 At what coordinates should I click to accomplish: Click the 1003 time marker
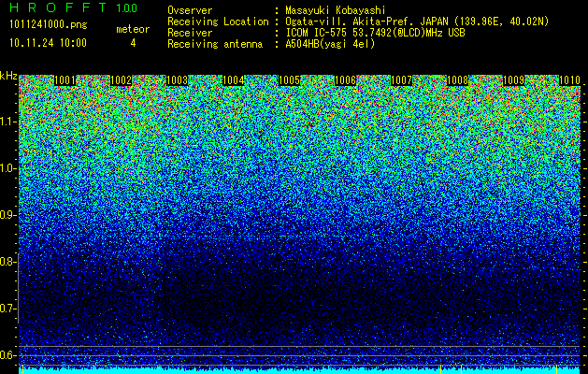(x=177, y=80)
